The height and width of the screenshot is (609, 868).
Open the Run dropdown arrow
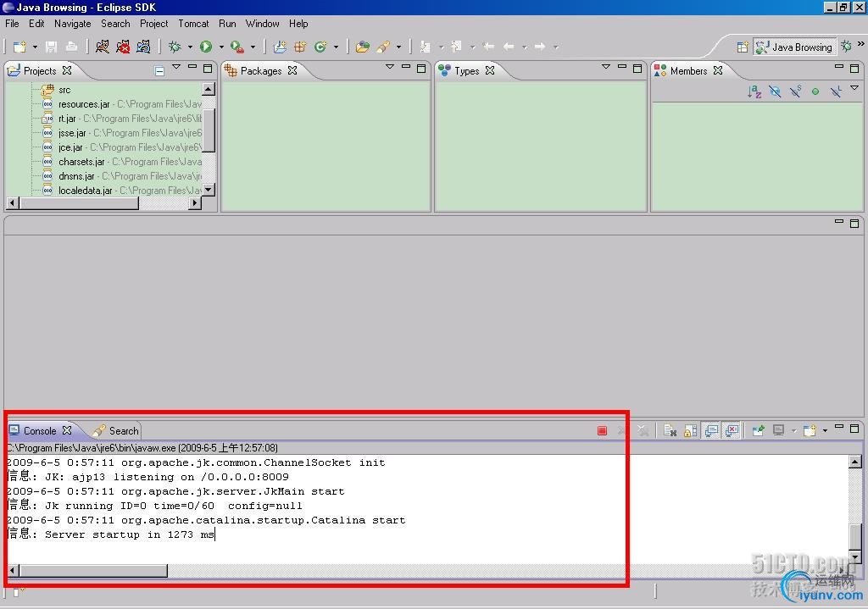[x=221, y=47]
